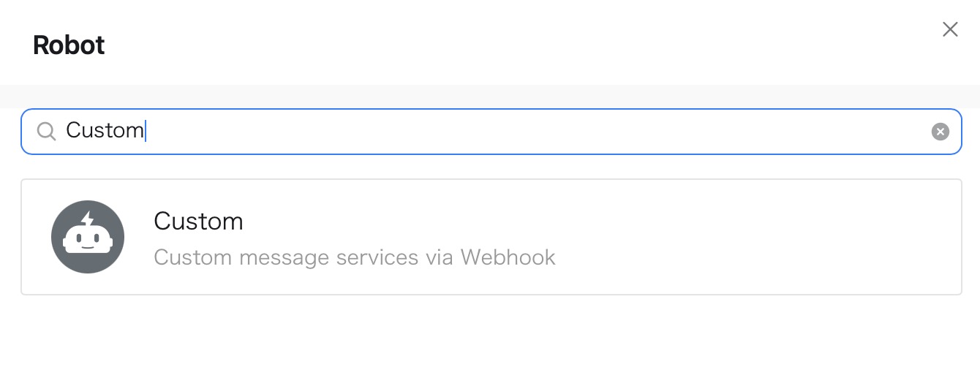Screen dimensions: 980x370
Task: Select the Custom robot title
Action: tap(198, 222)
